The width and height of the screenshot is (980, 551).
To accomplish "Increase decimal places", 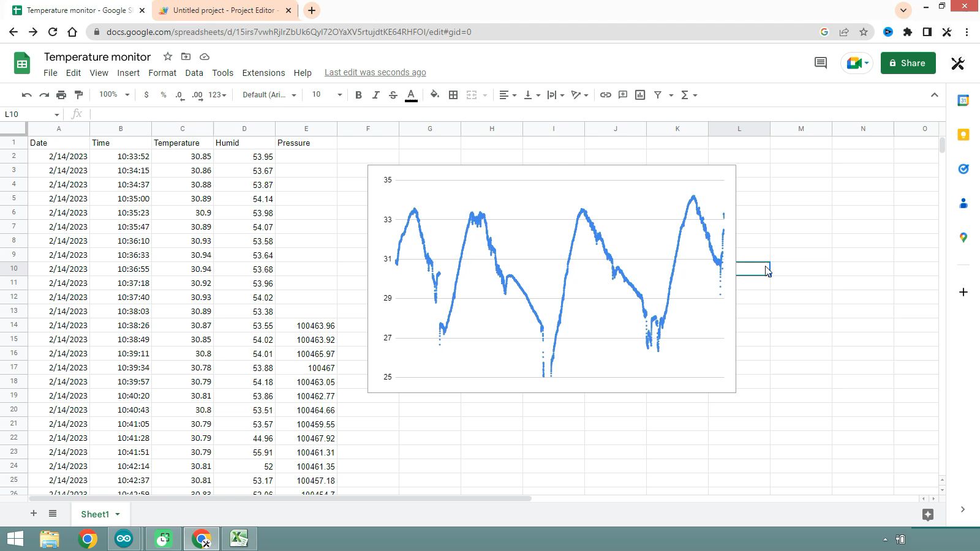I will click(x=197, y=95).
